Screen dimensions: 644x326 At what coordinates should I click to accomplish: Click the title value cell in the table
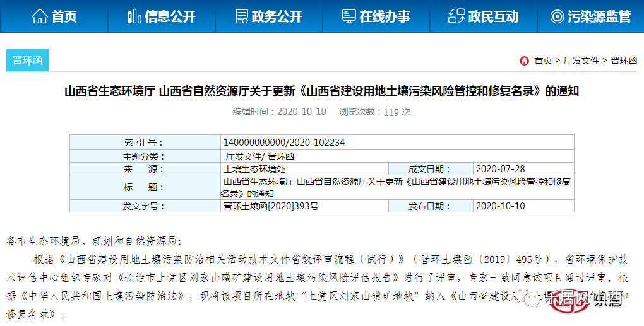(397, 187)
